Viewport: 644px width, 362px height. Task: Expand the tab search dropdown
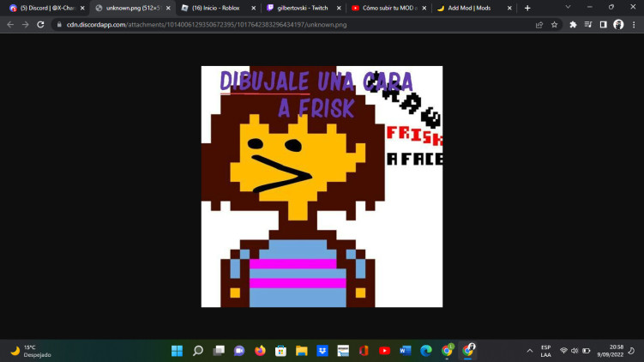tap(568, 7)
